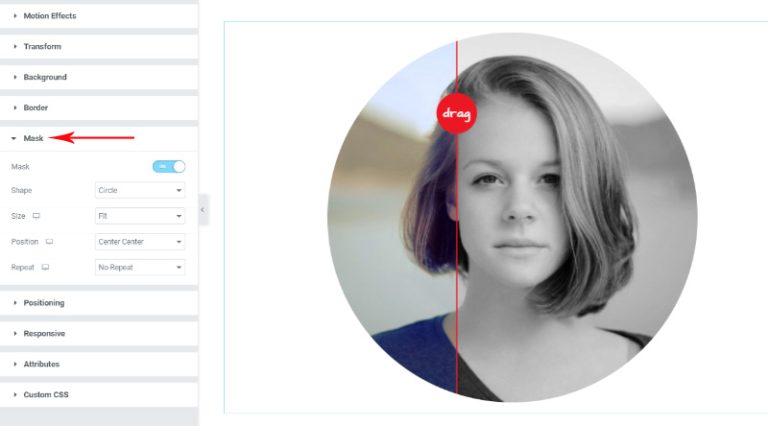Click the triangle icon beside Custom CSS
Screen dimensions: 768x426
[15, 395]
